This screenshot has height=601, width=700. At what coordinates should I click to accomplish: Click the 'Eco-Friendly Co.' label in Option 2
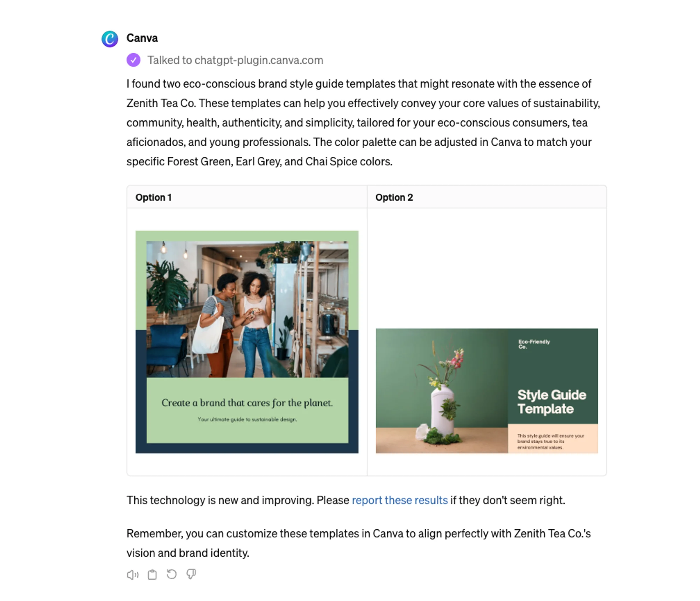[534, 344]
